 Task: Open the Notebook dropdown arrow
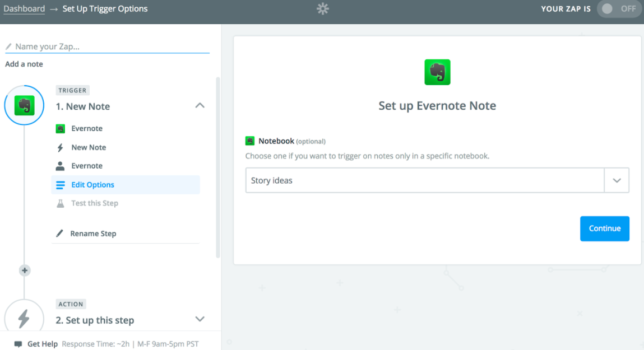[617, 180]
